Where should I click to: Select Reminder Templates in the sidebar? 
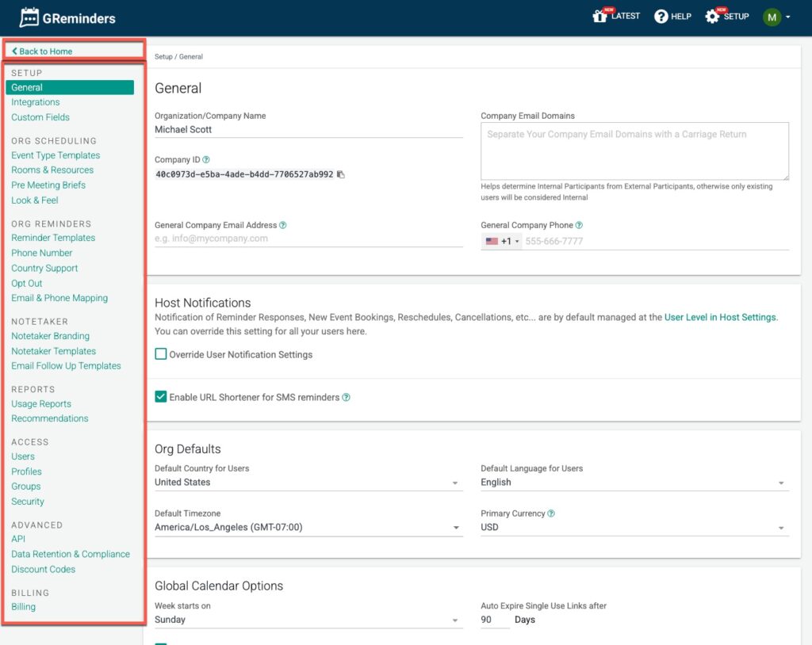(53, 238)
